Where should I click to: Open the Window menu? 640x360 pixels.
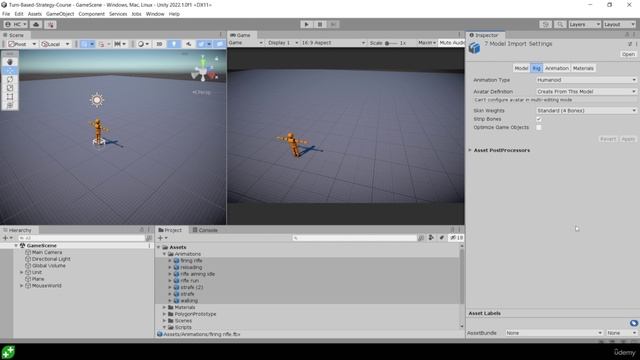tap(155, 14)
